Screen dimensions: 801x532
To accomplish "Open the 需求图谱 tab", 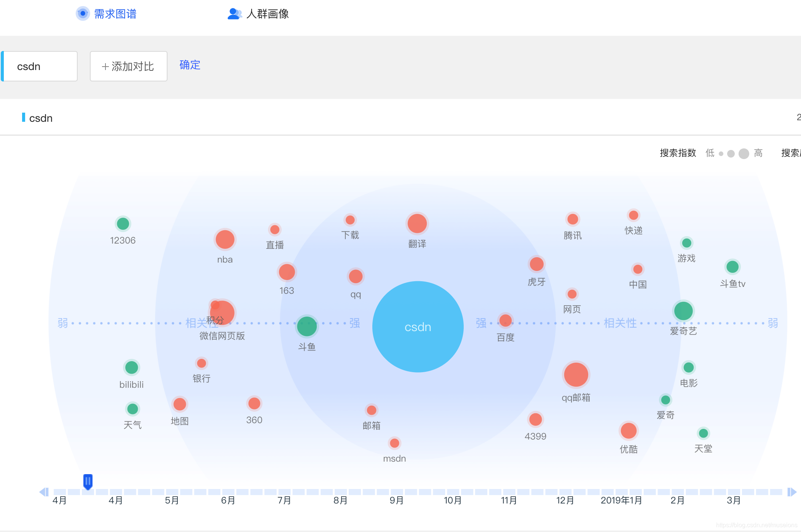I will point(115,14).
